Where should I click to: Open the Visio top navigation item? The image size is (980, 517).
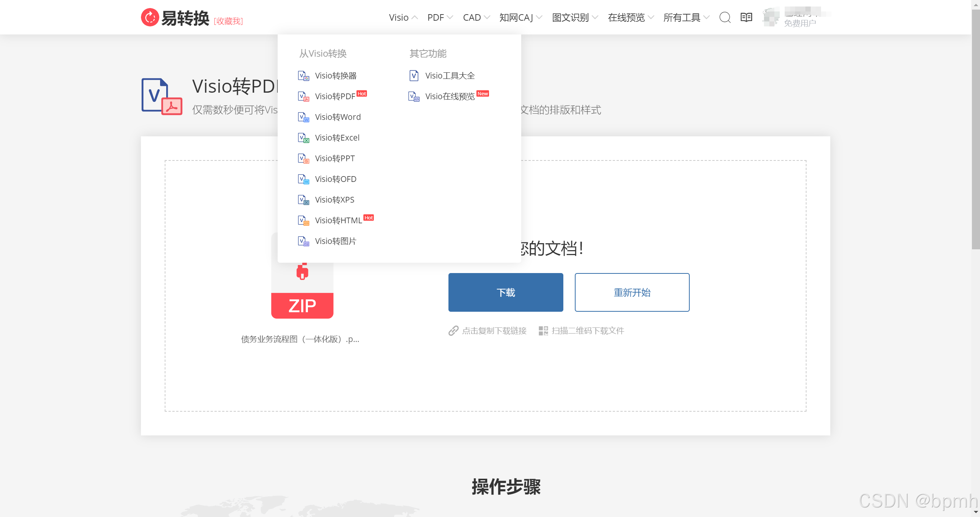tap(399, 18)
